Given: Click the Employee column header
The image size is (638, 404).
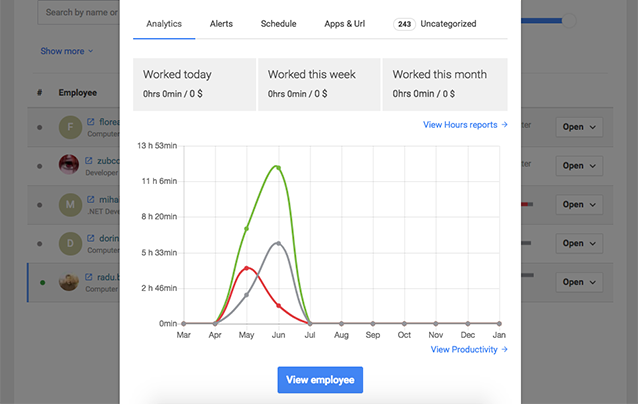Looking at the screenshot, I should tap(78, 93).
